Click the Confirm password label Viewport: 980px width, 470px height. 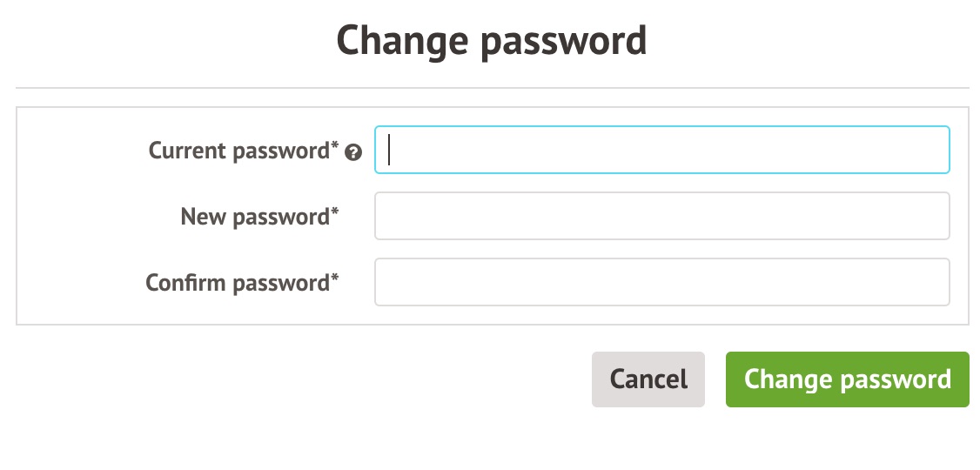pos(238,283)
